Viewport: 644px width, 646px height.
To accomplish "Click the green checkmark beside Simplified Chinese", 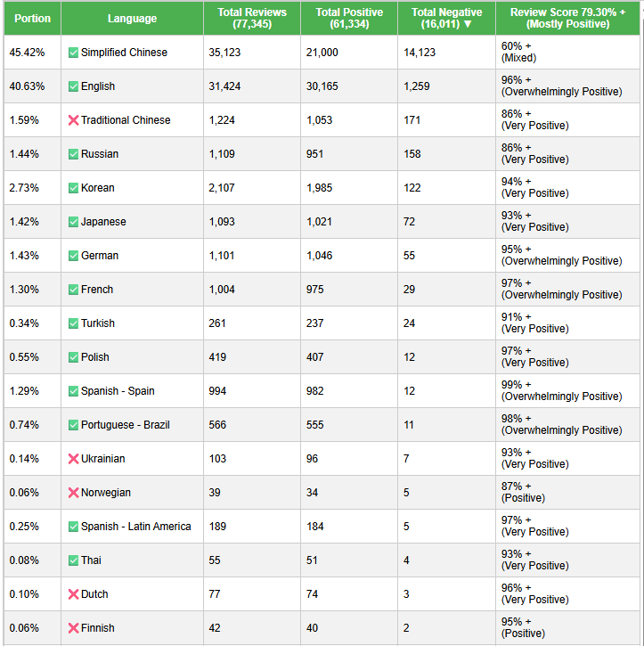I will (x=73, y=53).
